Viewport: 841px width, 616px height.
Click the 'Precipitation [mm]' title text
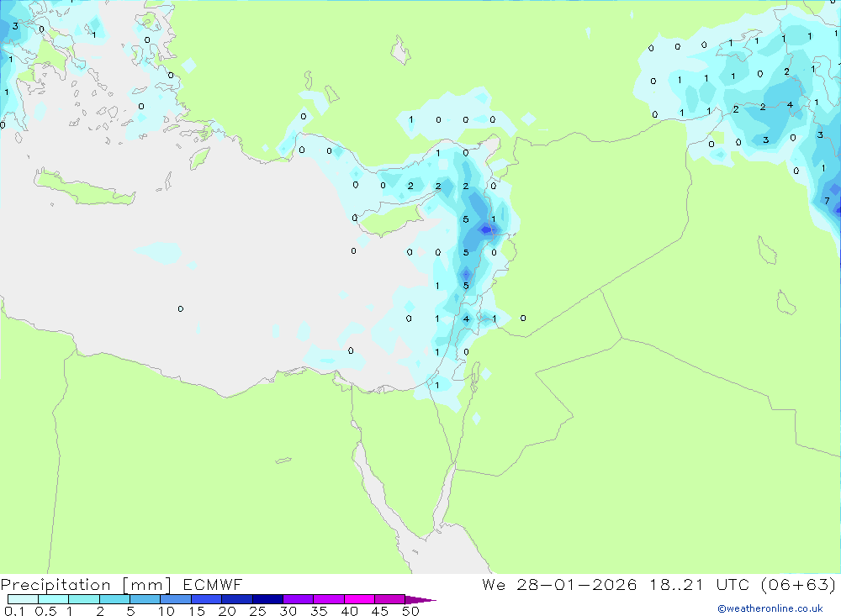(86, 584)
